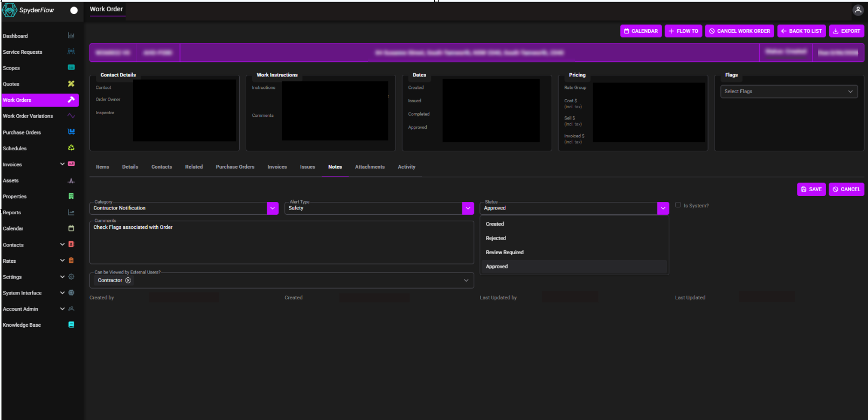Open the Category dropdown arrow

[x=273, y=208]
